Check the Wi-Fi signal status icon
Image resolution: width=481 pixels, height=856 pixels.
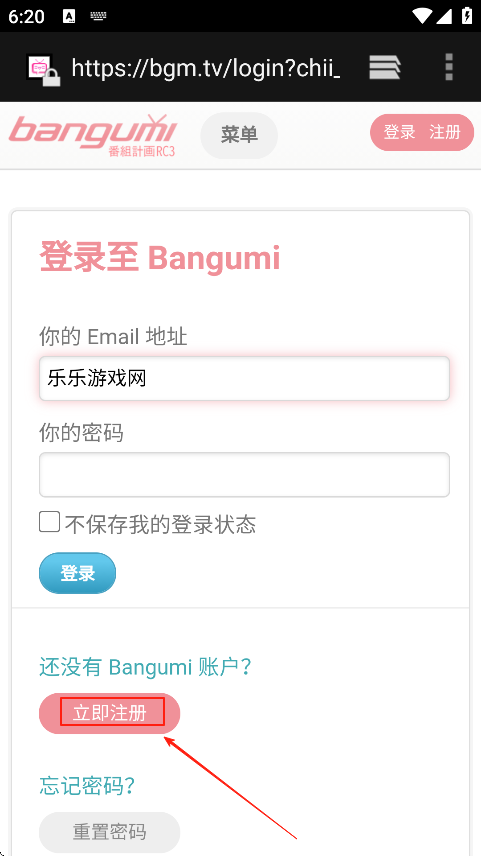click(x=421, y=15)
